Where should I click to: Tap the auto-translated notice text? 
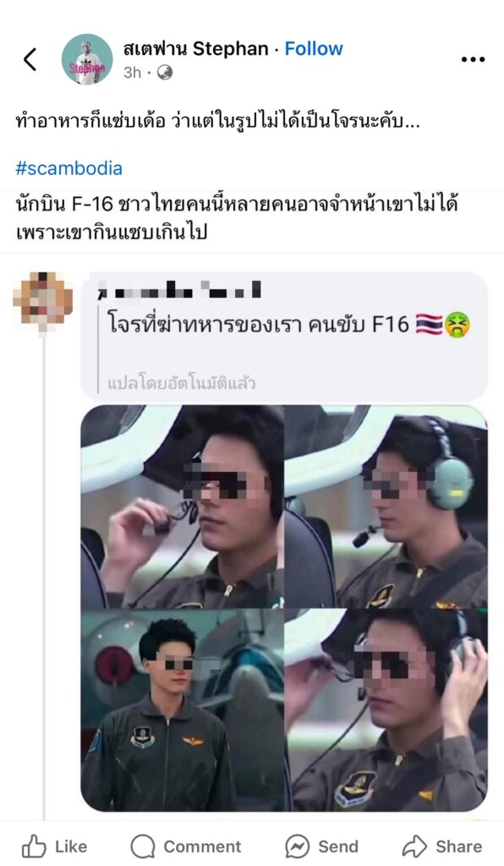(182, 383)
